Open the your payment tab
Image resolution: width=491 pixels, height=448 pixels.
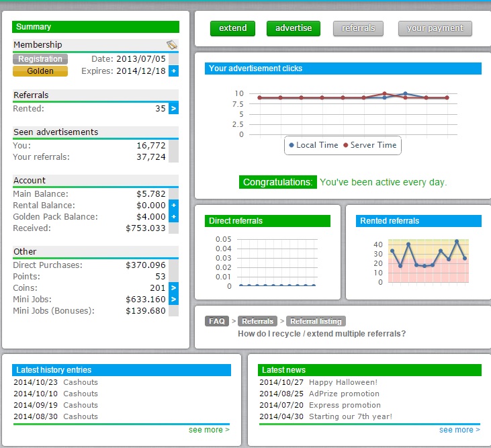point(435,28)
